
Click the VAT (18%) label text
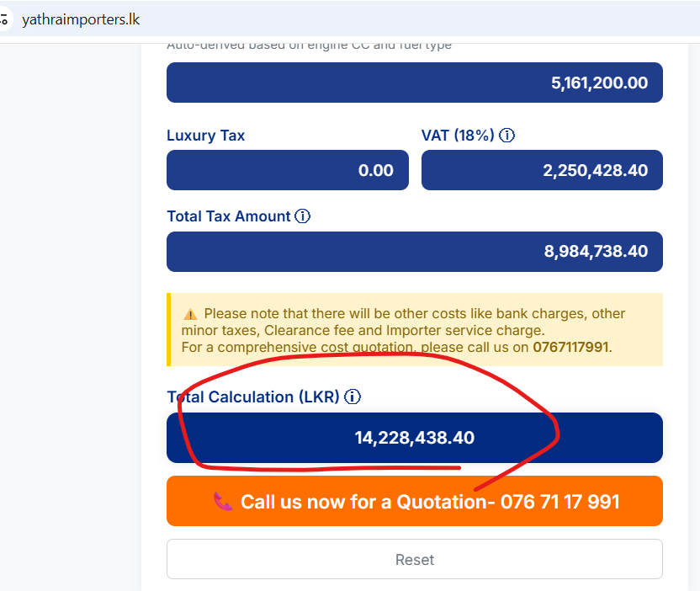pos(458,136)
